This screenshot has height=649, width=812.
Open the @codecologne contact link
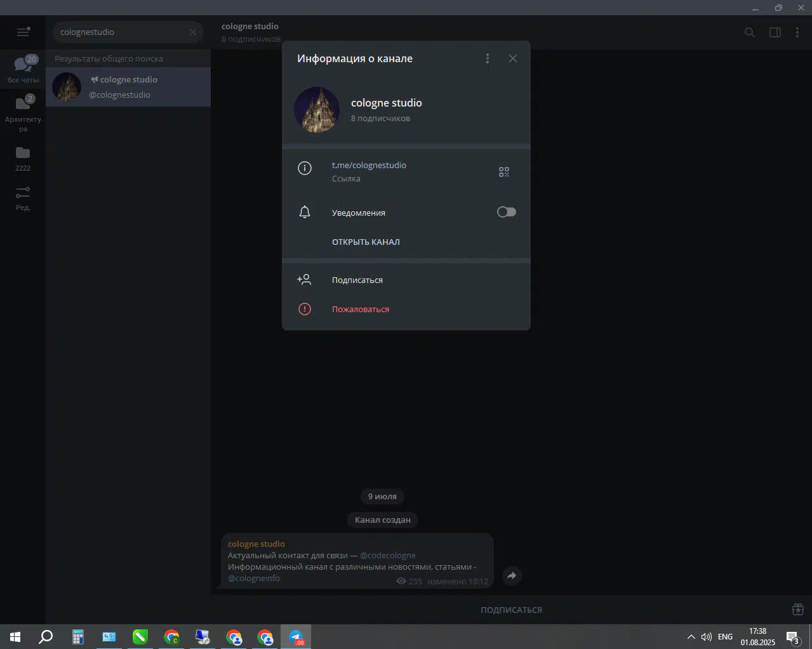click(x=388, y=555)
